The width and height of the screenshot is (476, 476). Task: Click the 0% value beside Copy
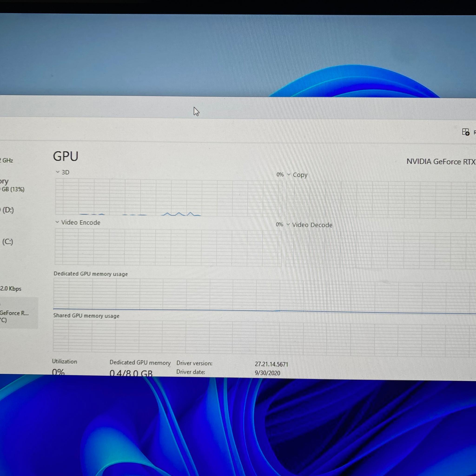(x=280, y=175)
